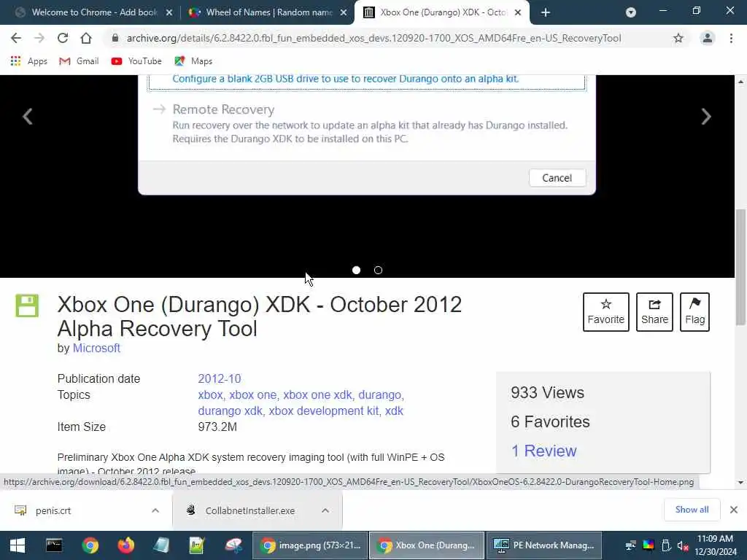This screenshot has height=560, width=747.
Task: Flag this archive item
Action: pos(694,312)
